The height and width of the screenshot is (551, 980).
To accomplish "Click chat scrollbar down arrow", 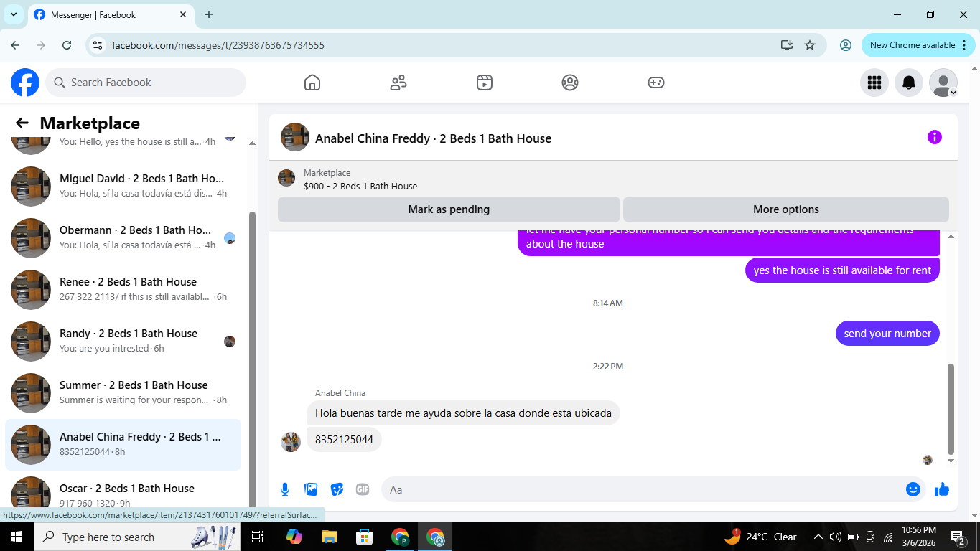I will [x=951, y=461].
